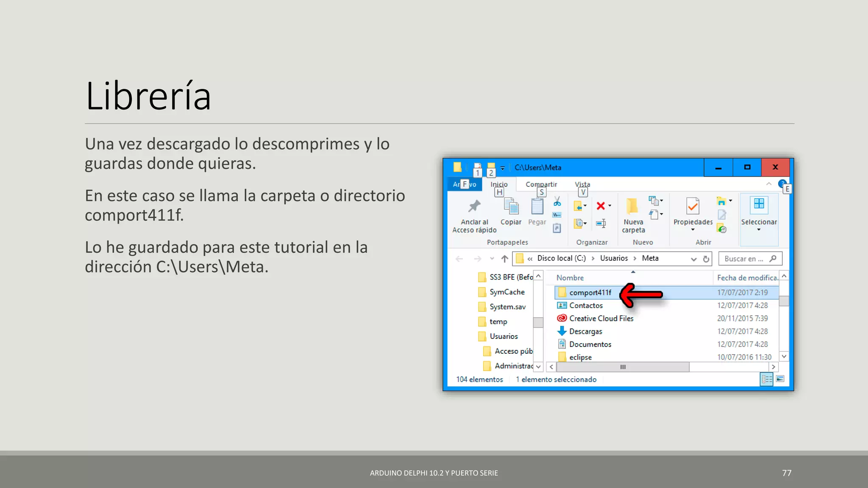Click the quick access New folder icon in the title bar
868x488 pixels.
coord(491,167)
